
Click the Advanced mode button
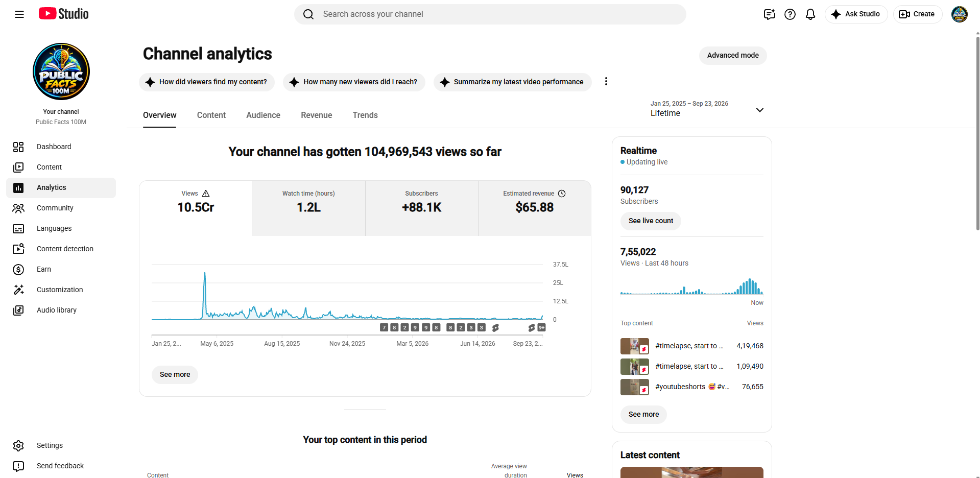click(733, 55)
